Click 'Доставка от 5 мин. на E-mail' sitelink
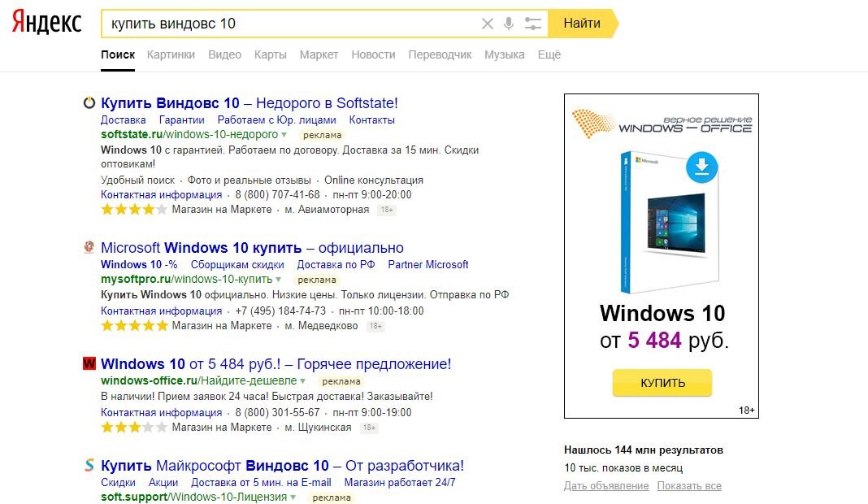The height and width of the screenshot is (504, 868). 261,482
